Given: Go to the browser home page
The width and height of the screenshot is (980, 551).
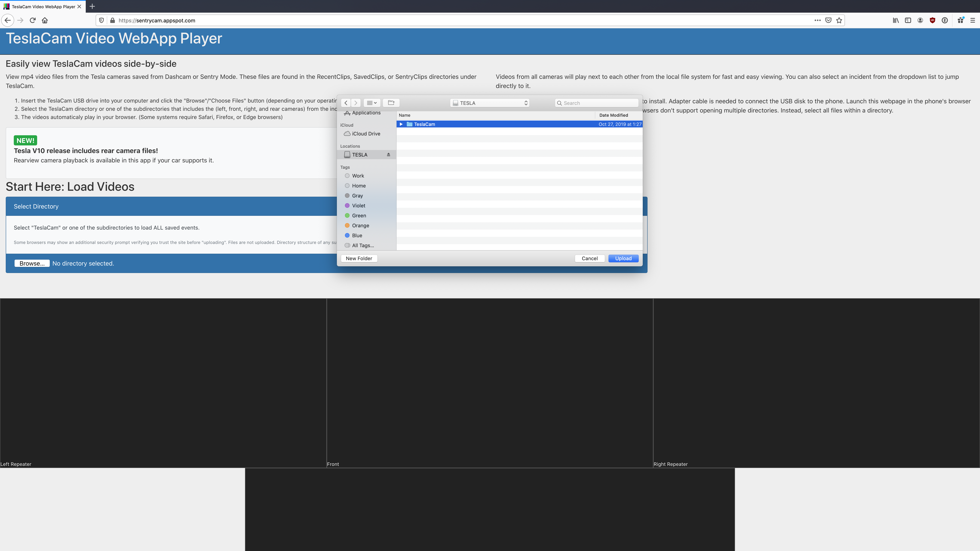Looking at the screenshot, I should (x=45, y=20).
